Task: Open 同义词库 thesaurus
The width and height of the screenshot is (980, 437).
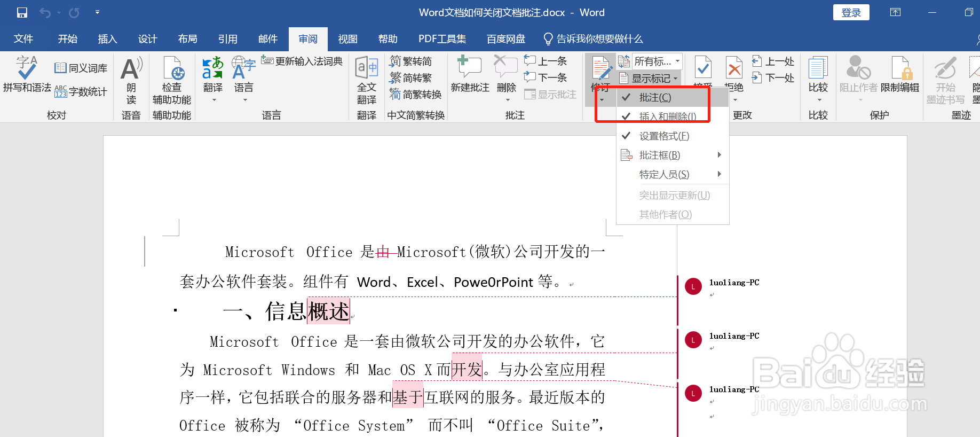Action: 81,68
